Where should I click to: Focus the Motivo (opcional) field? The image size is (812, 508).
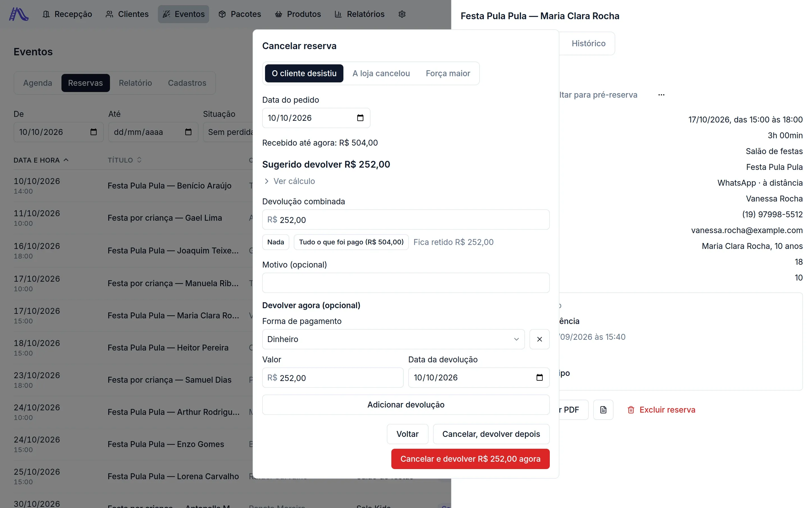(x=406, y=283)
